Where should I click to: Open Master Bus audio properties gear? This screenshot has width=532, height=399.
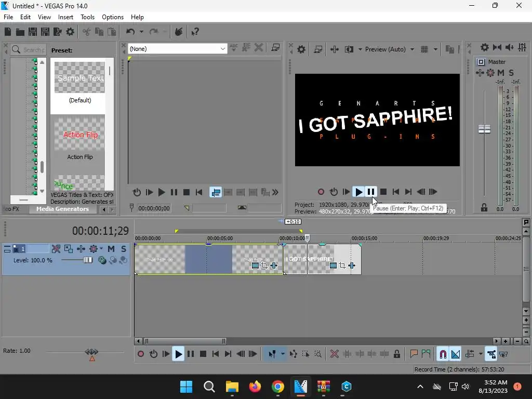point(485,47)
